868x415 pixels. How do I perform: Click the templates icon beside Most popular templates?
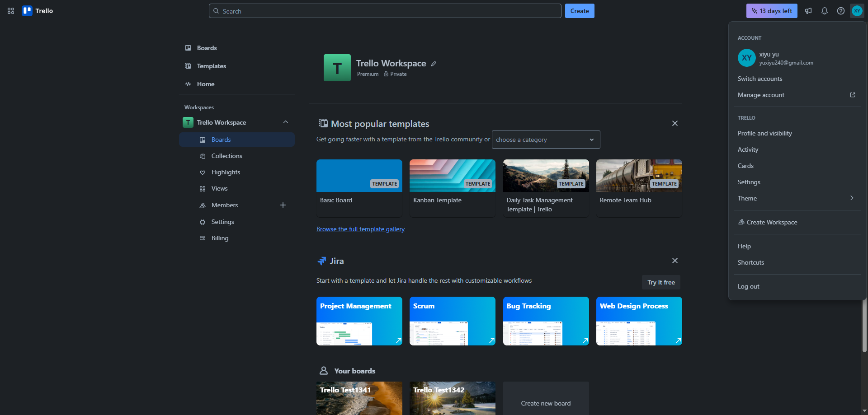323,123
